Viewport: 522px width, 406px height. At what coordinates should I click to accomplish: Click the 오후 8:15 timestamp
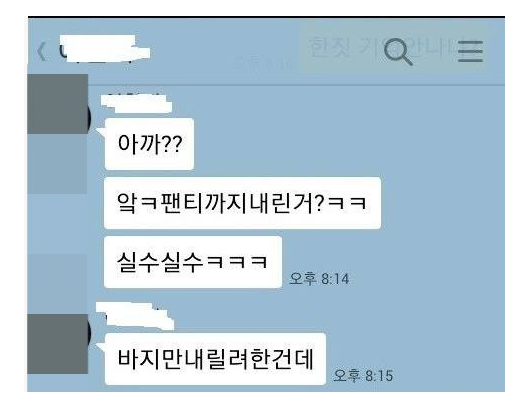point(363,376)
